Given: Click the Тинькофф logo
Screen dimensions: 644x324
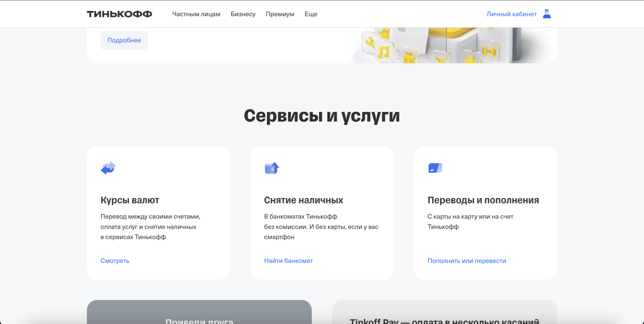Looking at the screenshot, I should tap(119, 14).
